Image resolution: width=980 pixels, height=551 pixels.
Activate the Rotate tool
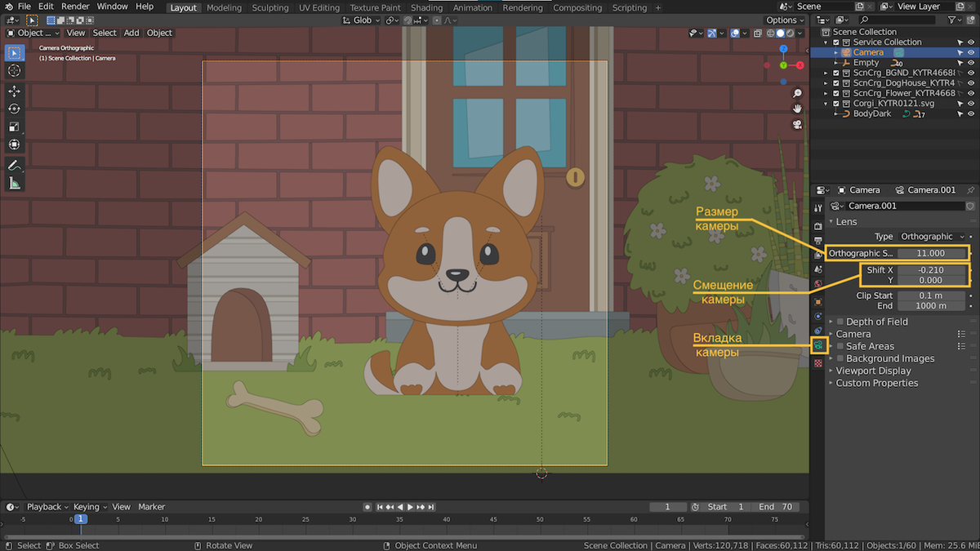[14, 109]
